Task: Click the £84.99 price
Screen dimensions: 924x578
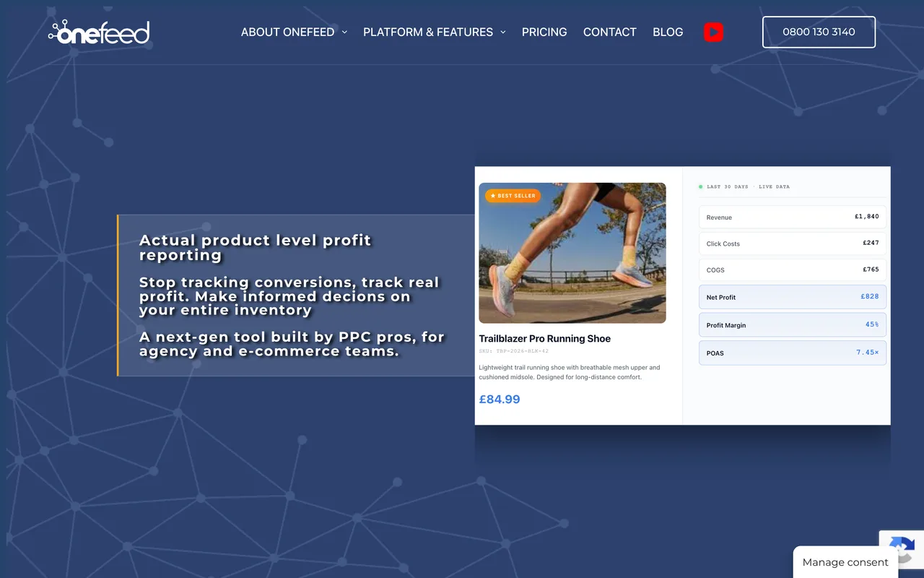Action: pos(500,400)
